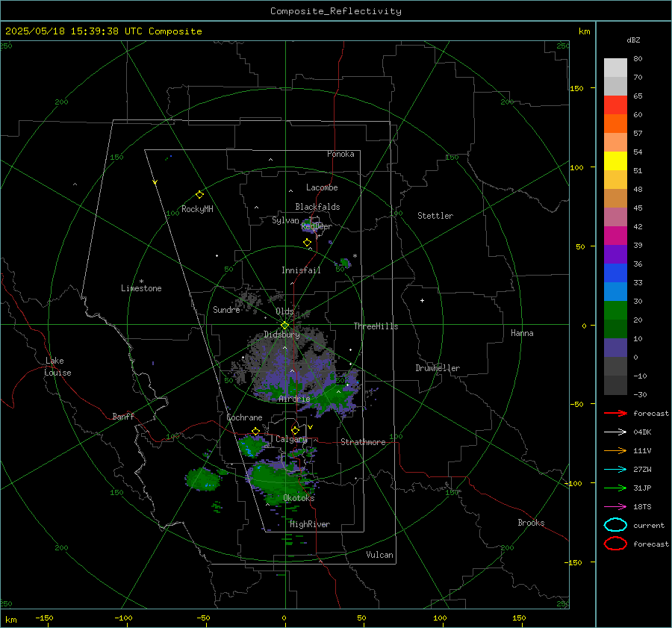Click the Limestone label
The width and height of the screenshot is (672, 628).
coord(141,288)
